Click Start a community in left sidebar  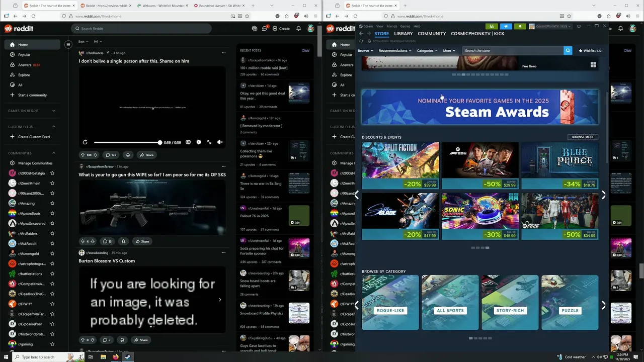click(32, 95)
